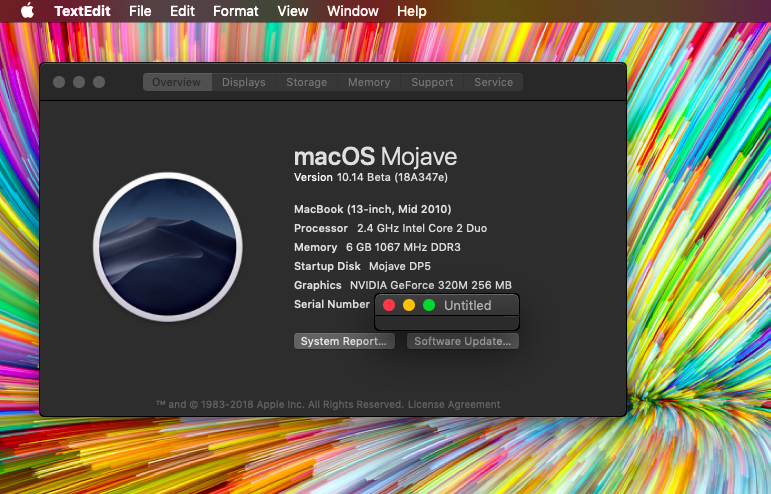Open Software Update
Screen dimensions: 771x494
[x=463, y=341]
